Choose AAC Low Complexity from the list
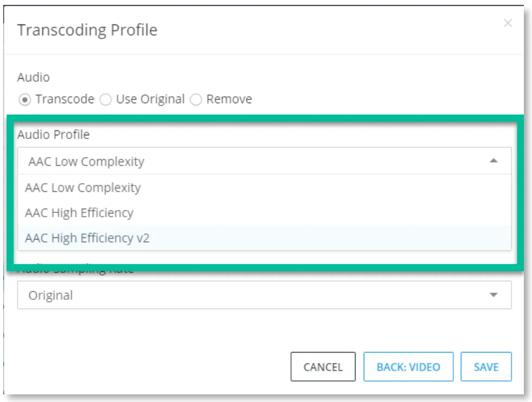 264,187
